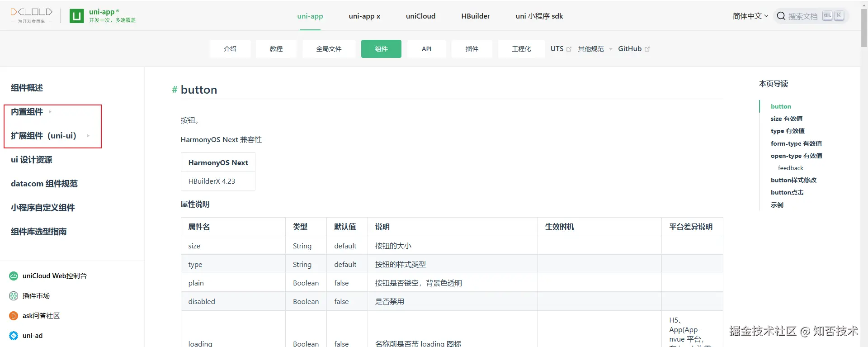The image size is (868, 347).
Task: Select the 教程 navigation button
Action: point(276,49)
